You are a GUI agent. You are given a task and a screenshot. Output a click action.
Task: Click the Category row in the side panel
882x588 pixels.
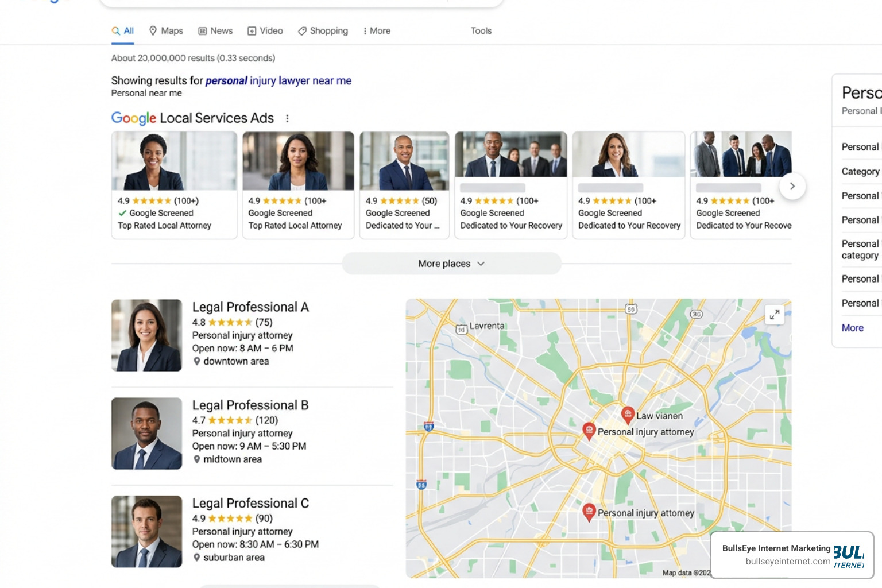(860, 172)
